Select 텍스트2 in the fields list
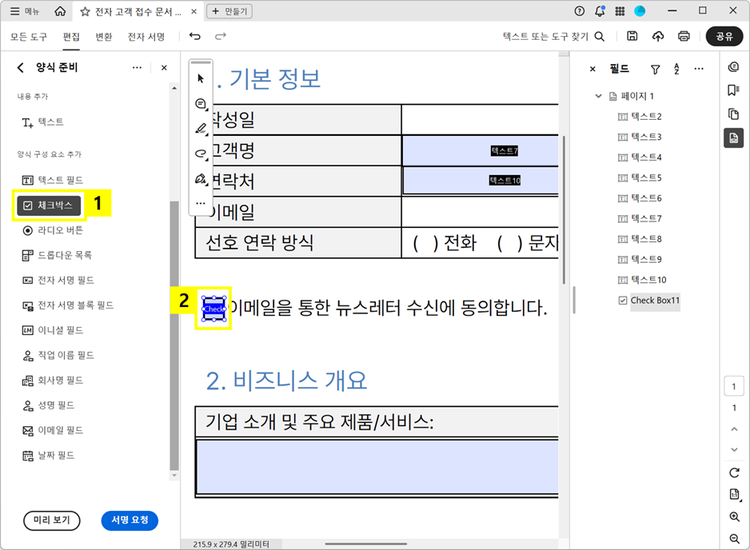Image resolution: width=750 pixels, height=550 pixels. (x=640, y=117)
